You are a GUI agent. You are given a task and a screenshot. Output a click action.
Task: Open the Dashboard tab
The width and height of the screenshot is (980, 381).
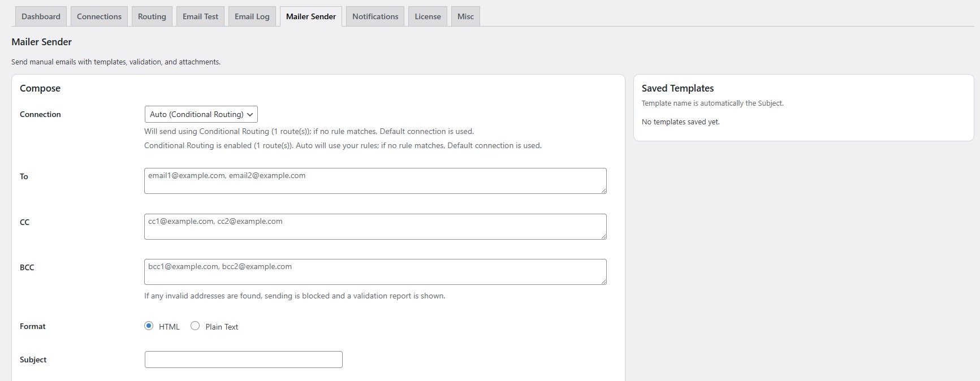coord(41,16)
